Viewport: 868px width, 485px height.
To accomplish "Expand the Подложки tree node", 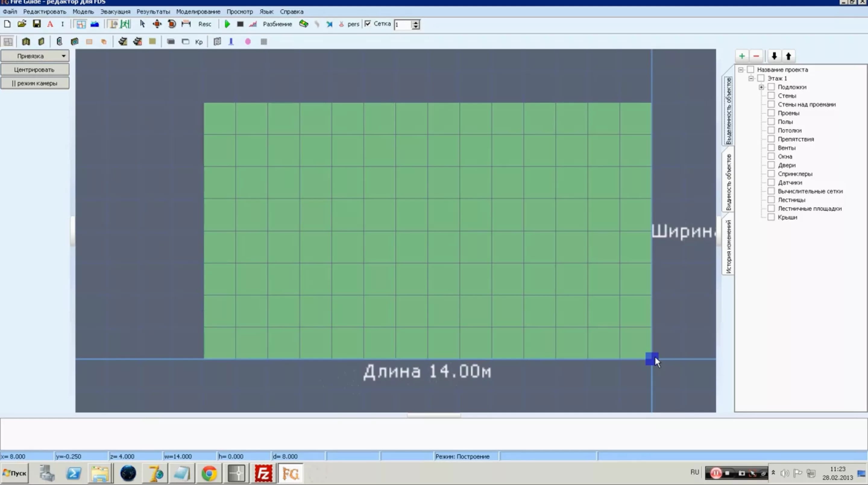I will coord(761,87).
